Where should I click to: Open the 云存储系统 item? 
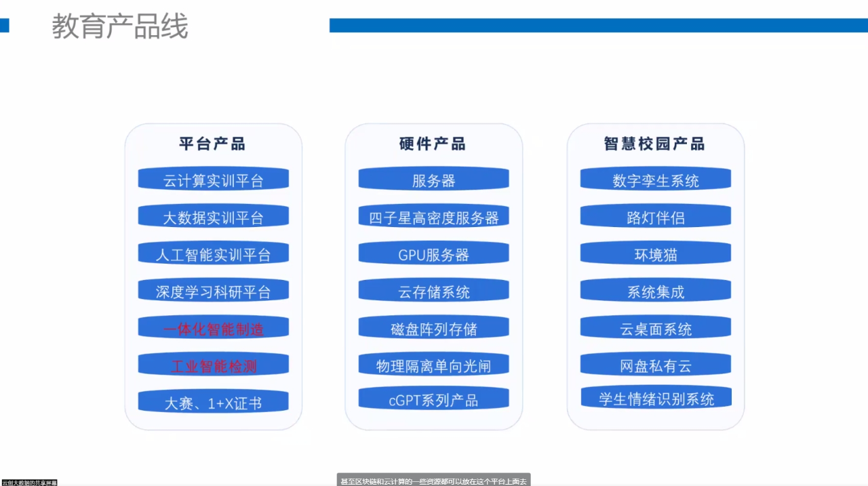[433, 291]
